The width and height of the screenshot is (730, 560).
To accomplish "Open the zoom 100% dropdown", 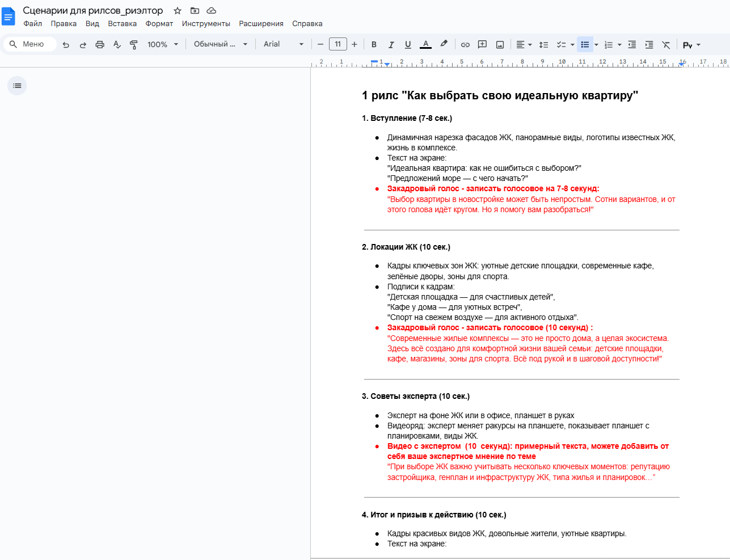I will (x=163, y=44).
